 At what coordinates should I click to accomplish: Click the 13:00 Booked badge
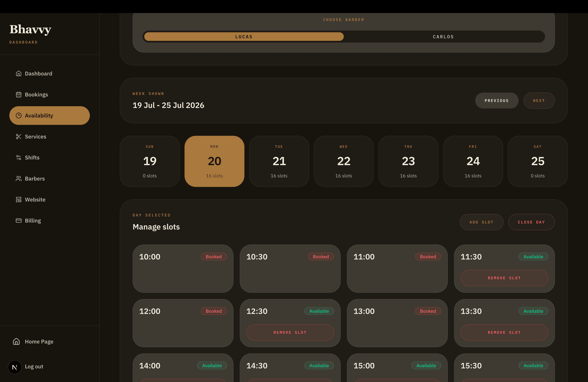pos(428,311)
